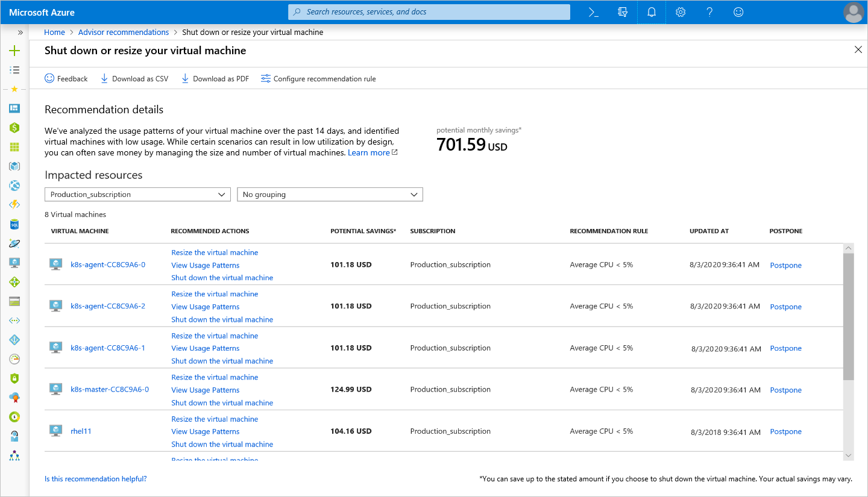Shut down the virtual machine rhel11
This screenshot has height=497, width=868.
tap(222, 445)
